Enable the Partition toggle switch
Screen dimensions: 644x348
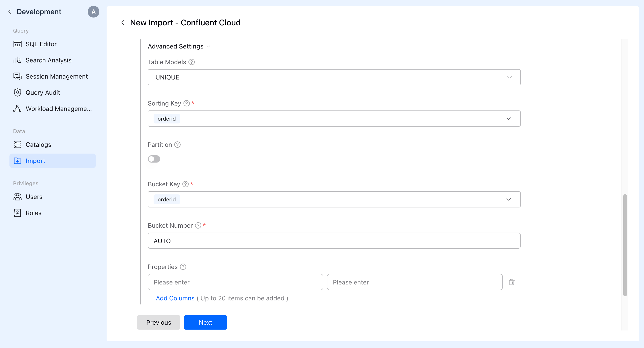point(154,159)
